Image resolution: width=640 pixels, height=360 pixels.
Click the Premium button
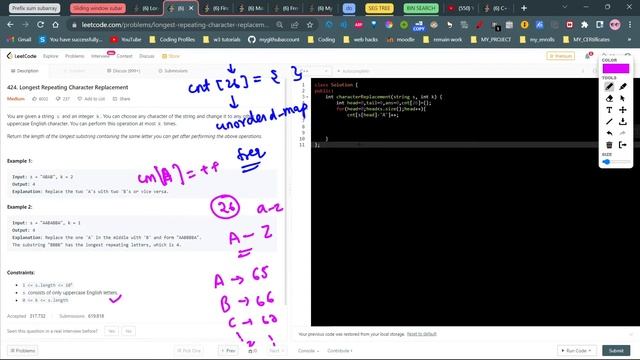pos(560,56)
